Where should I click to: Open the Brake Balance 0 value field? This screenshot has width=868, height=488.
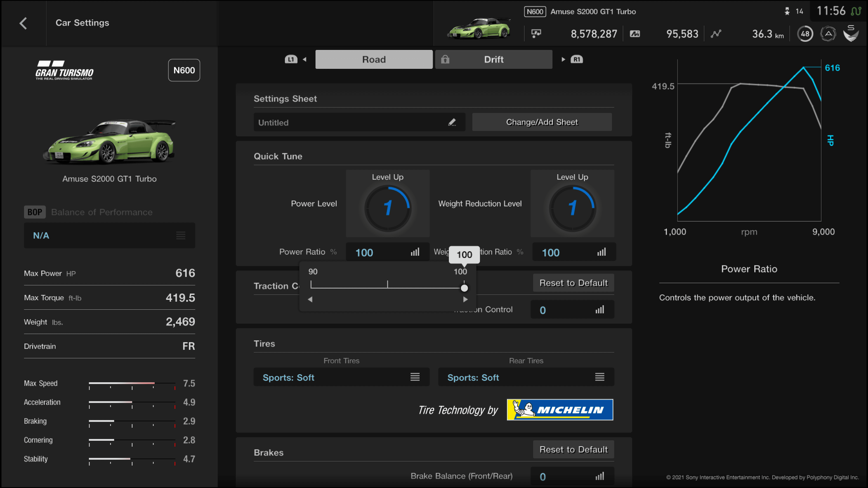click(x=572, y=476)
